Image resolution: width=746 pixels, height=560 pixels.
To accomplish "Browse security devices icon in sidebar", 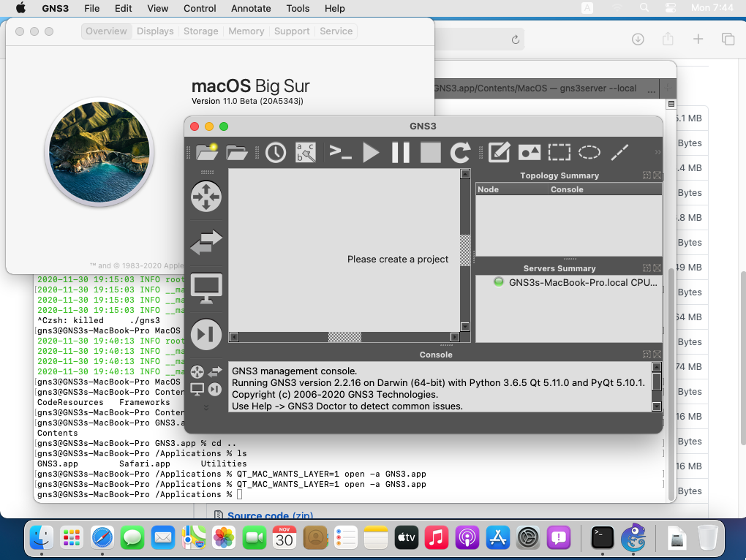I will point(206,333).
